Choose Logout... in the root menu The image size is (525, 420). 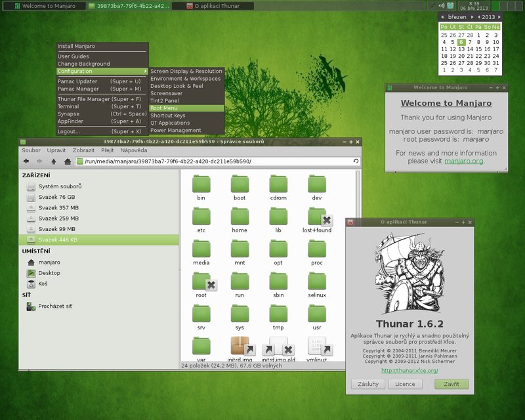coord(102,131)
